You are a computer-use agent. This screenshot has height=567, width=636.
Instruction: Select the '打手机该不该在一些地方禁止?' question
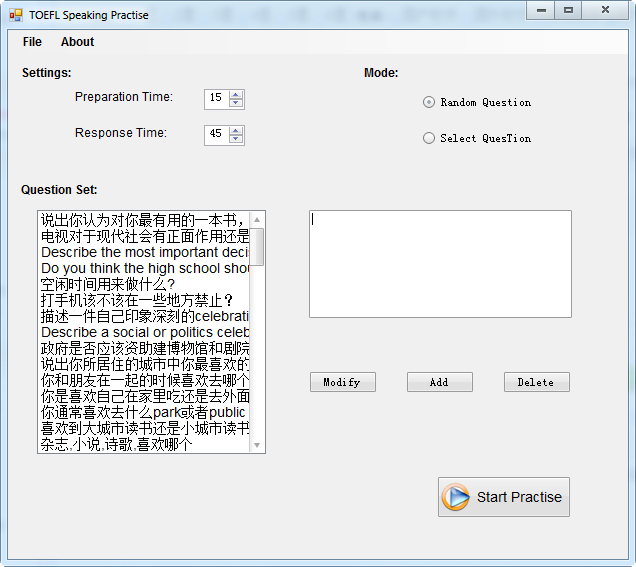[x=145, y=300]
